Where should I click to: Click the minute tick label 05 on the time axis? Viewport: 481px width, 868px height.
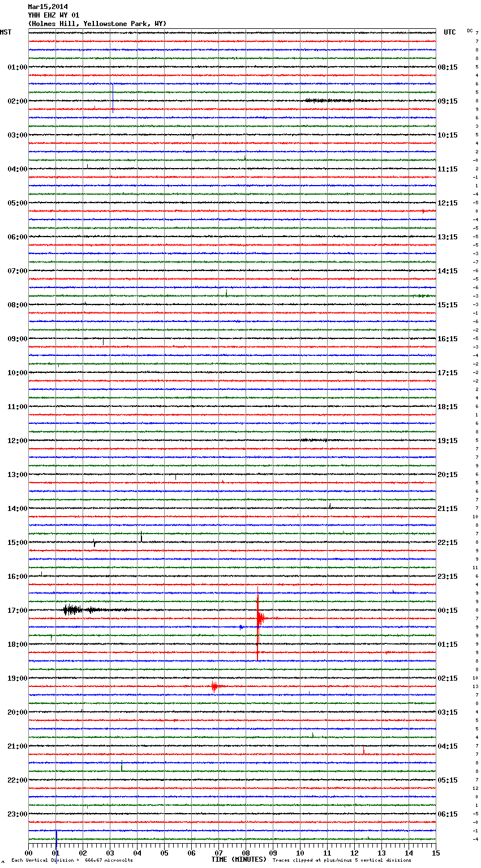(164, 853)
